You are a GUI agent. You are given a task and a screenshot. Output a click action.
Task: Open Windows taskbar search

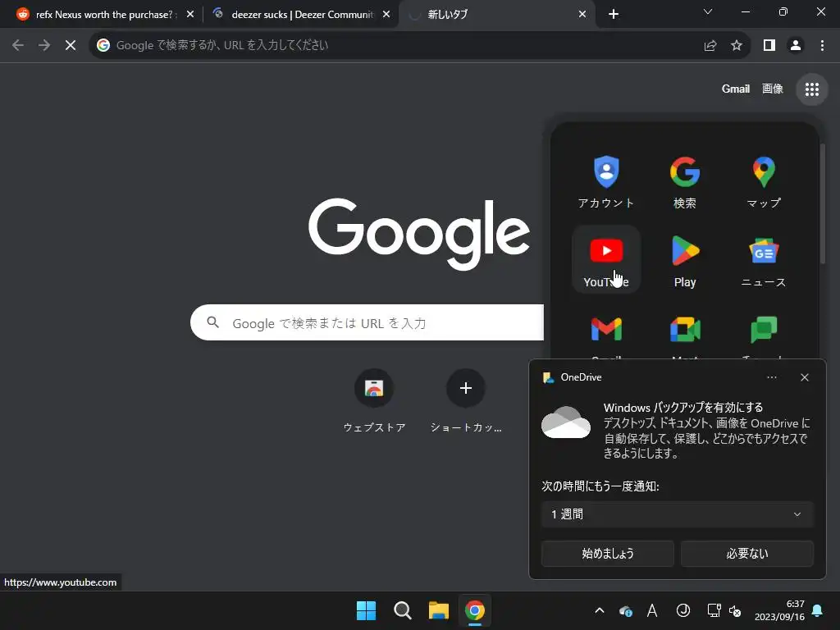[x=402, y=610]
